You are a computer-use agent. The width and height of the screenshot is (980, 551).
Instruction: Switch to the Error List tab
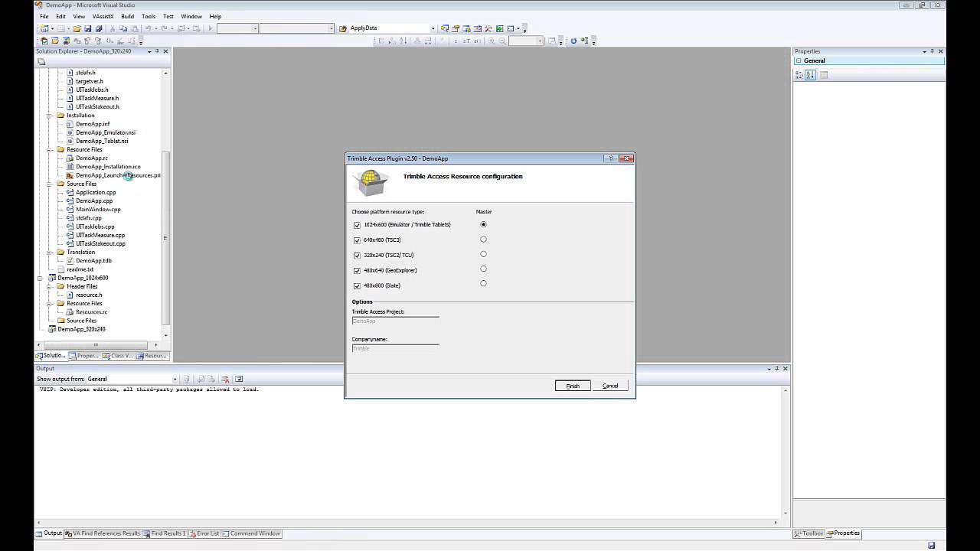[204, 533]
